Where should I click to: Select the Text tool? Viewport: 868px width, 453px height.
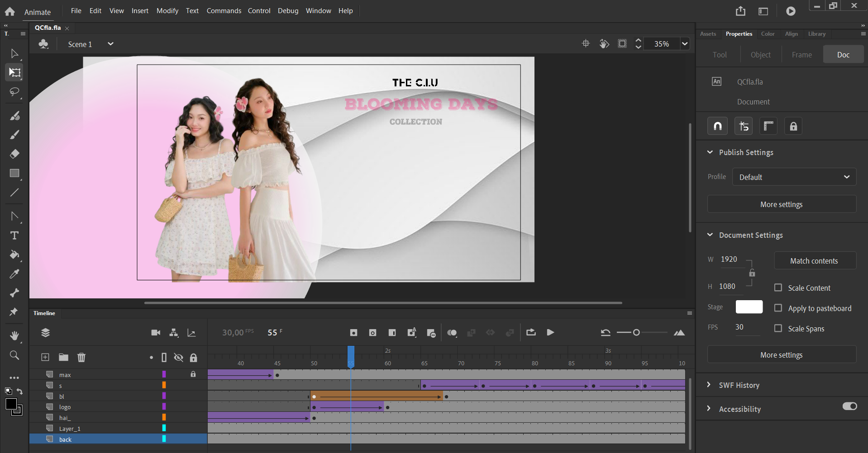click(14, 236)
